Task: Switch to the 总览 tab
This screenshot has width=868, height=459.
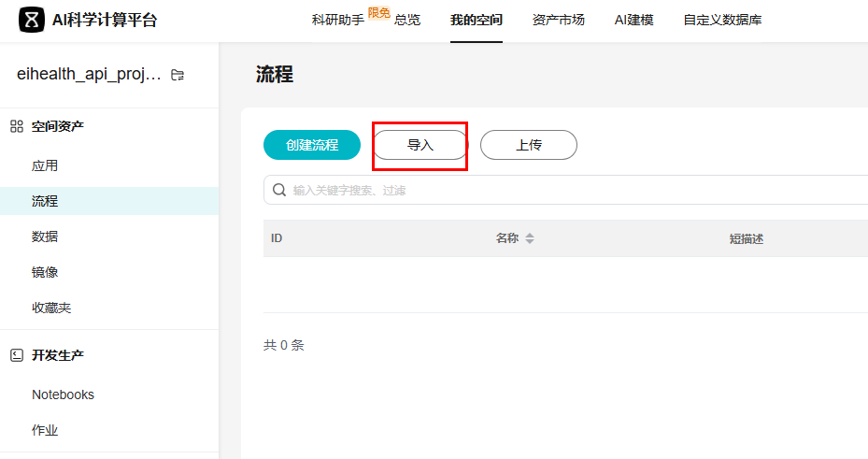Action: pos(406,20)
